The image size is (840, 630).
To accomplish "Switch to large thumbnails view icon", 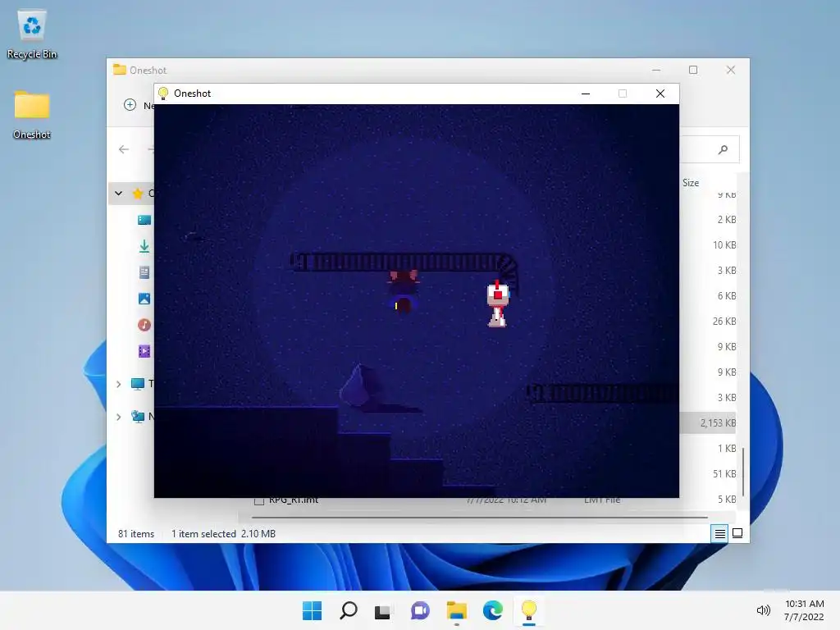I will click(737, 533).
